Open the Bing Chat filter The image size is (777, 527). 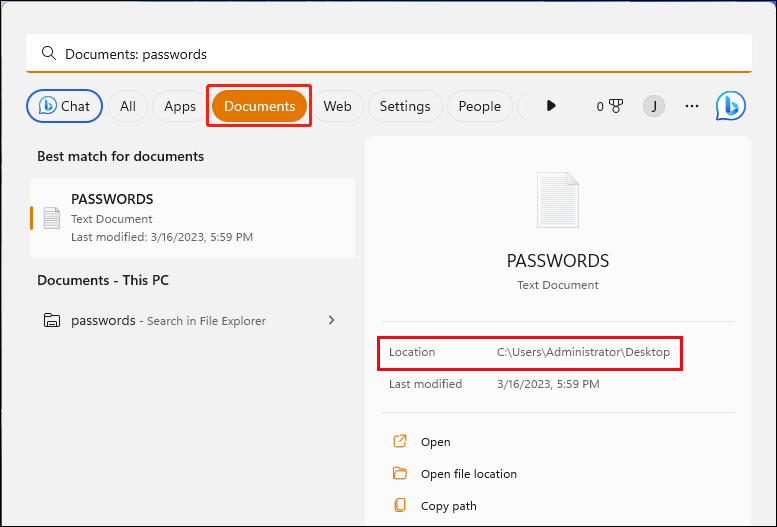tap(64, 106)
